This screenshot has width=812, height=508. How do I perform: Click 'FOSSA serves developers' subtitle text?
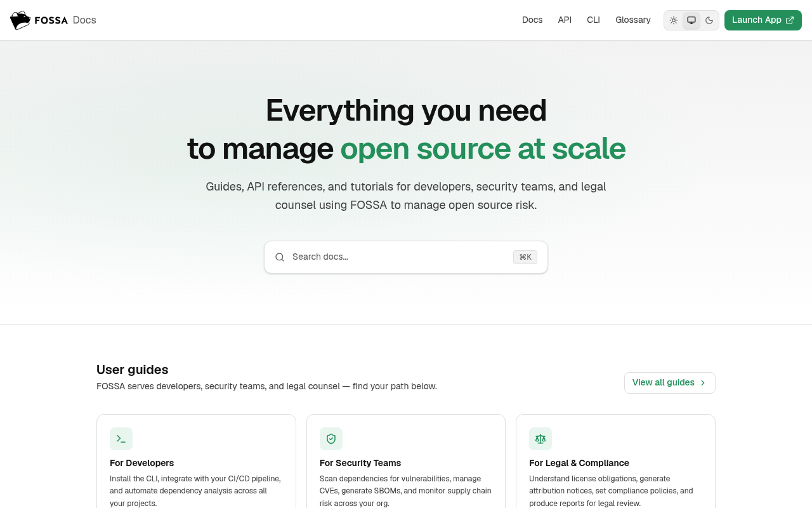click(x=266, y=386)
